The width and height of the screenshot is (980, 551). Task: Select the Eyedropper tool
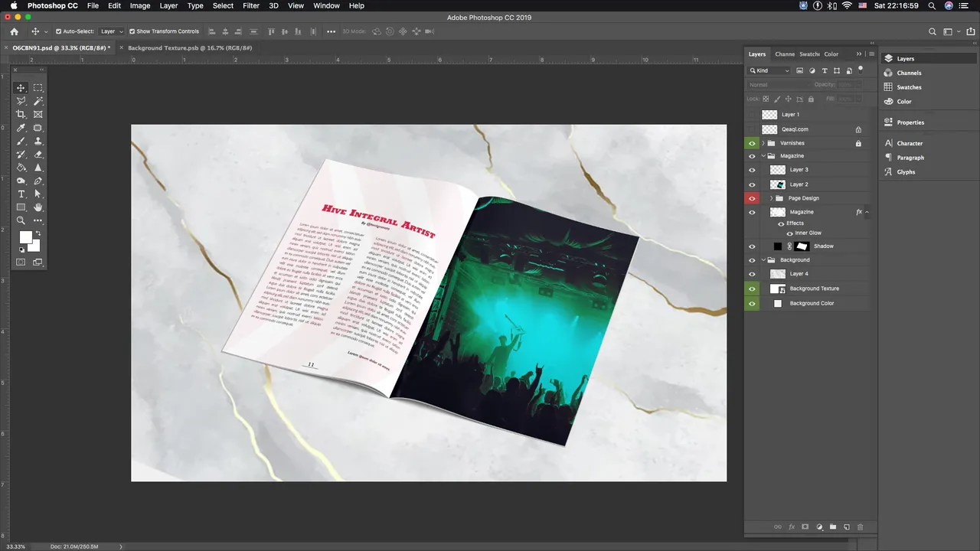click(21, 128)
